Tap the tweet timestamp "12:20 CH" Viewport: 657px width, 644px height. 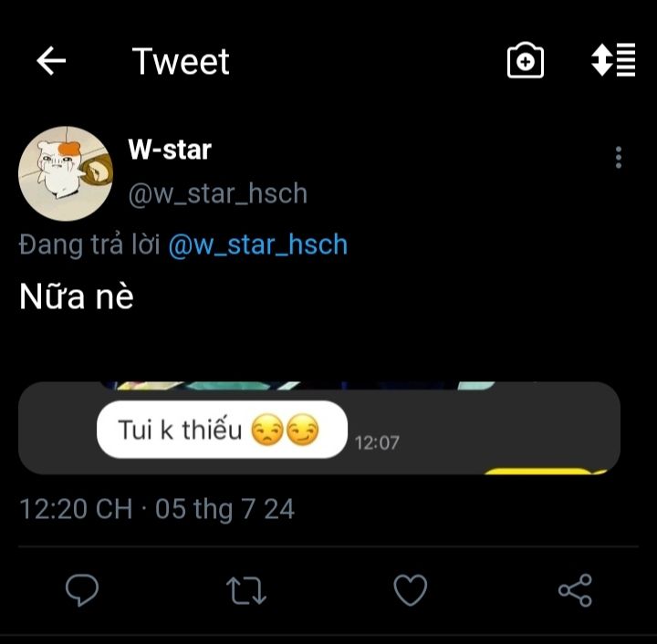(x=76, y=508)
